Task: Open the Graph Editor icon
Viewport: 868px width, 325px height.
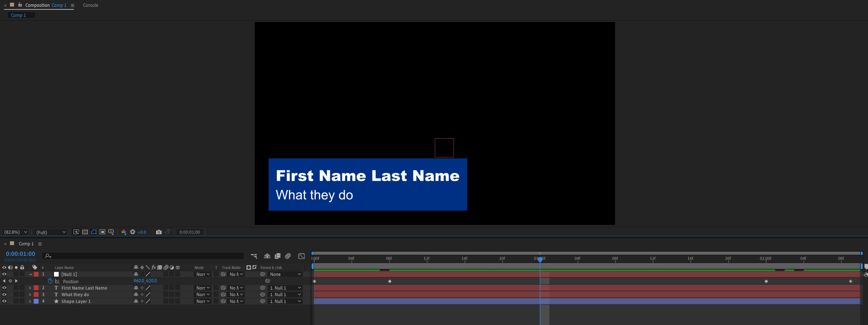Action: [x=302, y=256]
